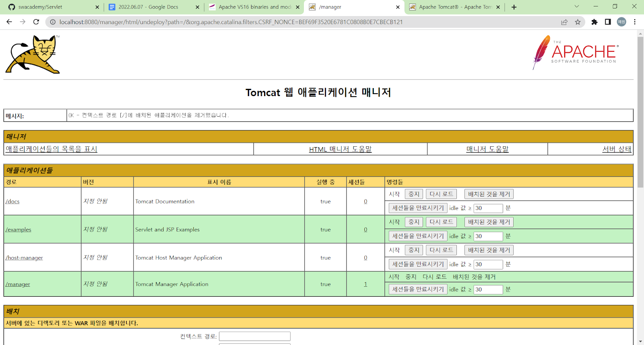Viewport: 644px width, 345px height.
Task: Expire sessions button for /manager
Action: pyautogui.click(x=418, y=289)
